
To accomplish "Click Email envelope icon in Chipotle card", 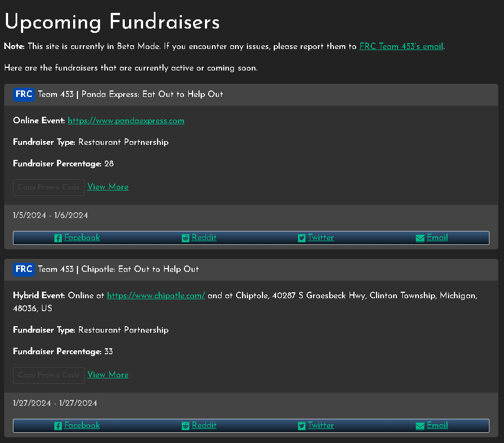I will coord(420,426).
